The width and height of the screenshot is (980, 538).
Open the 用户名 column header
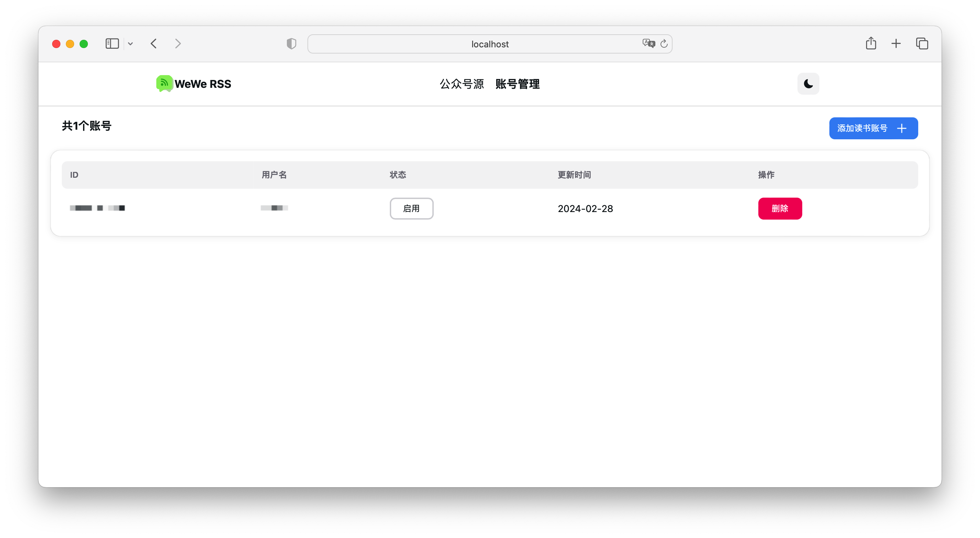coord(274,175)
